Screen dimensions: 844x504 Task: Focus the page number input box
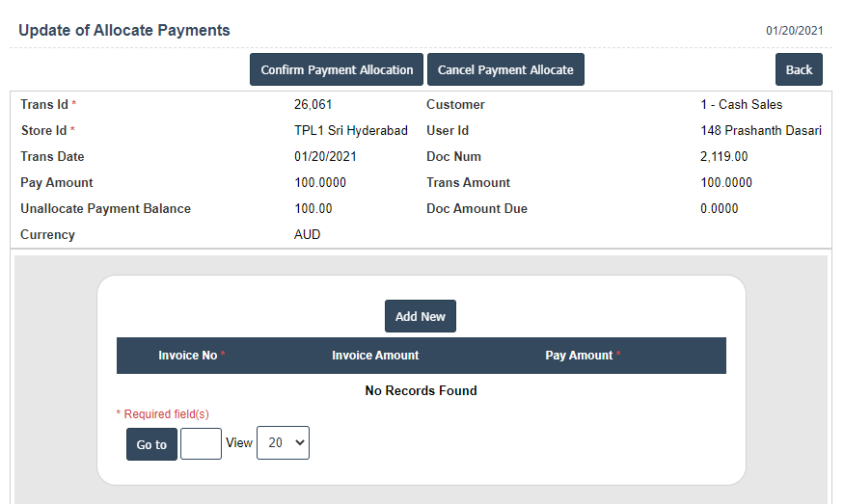(201, 443)
